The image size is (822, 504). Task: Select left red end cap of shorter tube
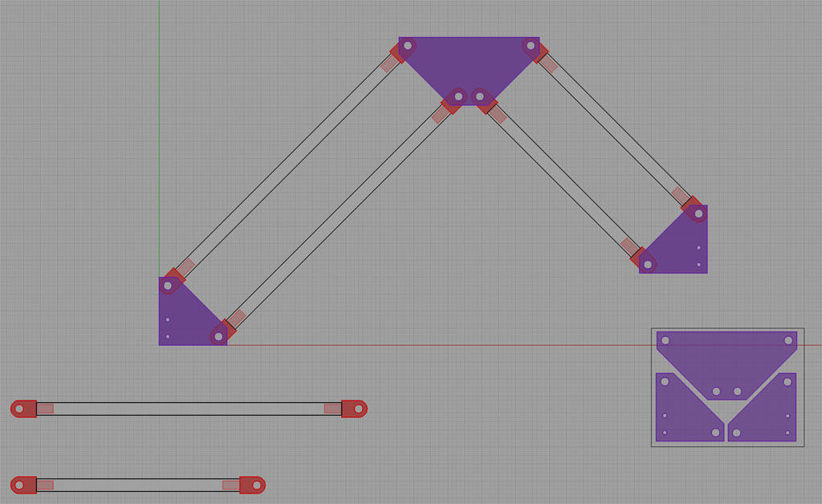pos(24,485)
